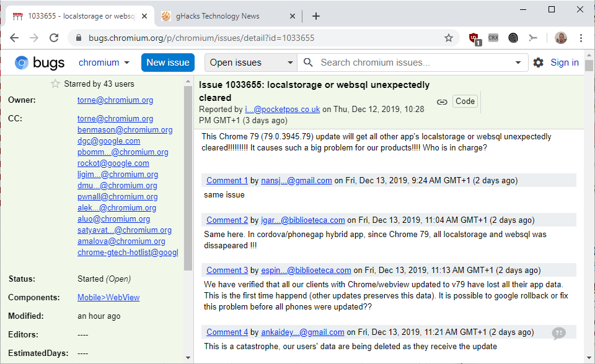Open ligim...@chromium.org CC link
The width and height of the screenshot is (595, 364).
click(x=118, y=175)
